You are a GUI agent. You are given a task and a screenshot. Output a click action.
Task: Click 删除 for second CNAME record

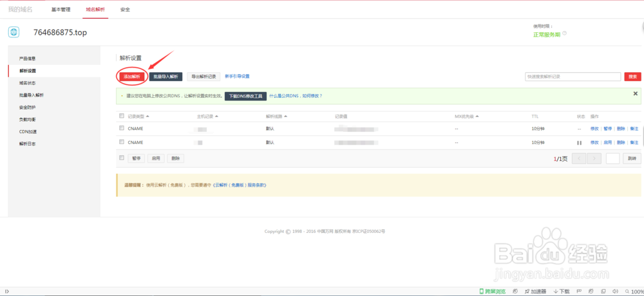(621, 142)
